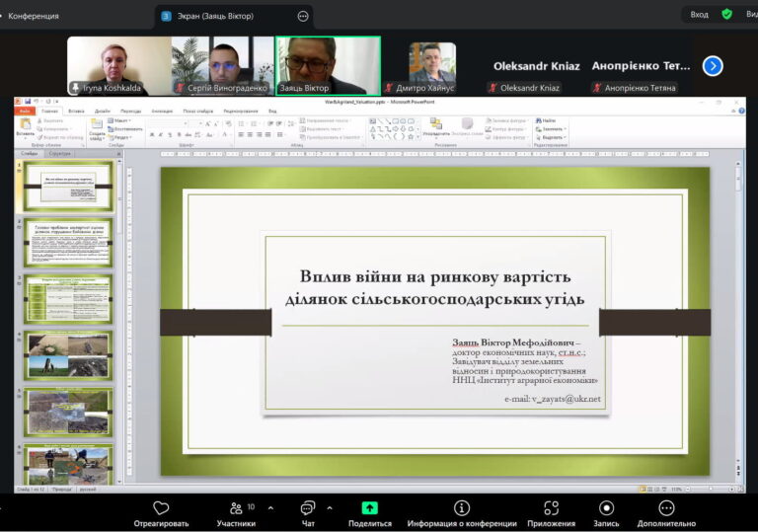This screenshot has width=758, height=532.
Task: Click the green Share (Поделиться) icon
Action: [369, 507]
